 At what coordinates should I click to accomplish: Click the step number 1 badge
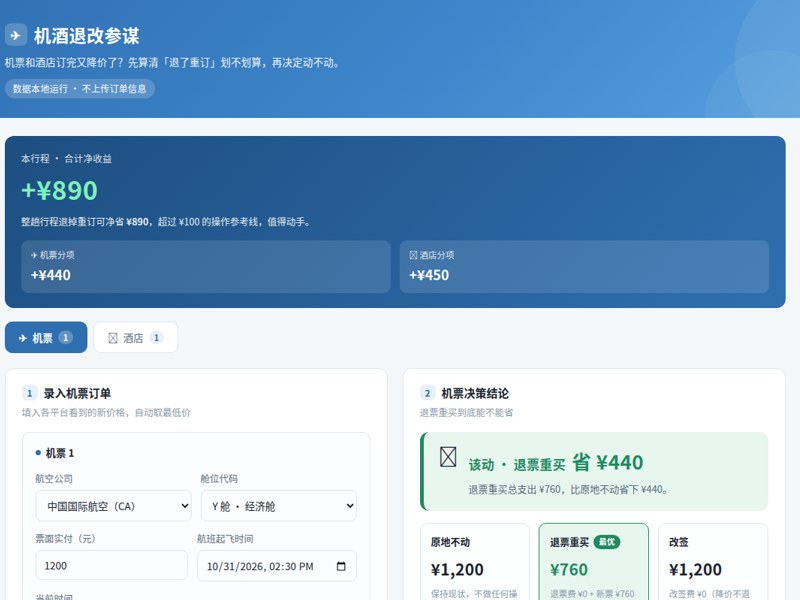30,393
